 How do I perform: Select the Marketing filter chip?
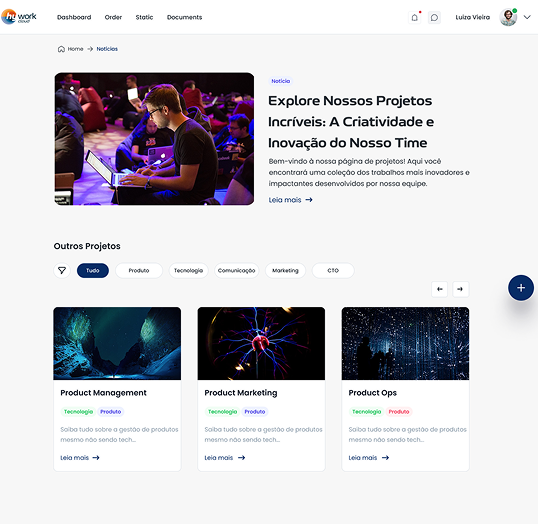pyautogui.click(x=285, y=271)
